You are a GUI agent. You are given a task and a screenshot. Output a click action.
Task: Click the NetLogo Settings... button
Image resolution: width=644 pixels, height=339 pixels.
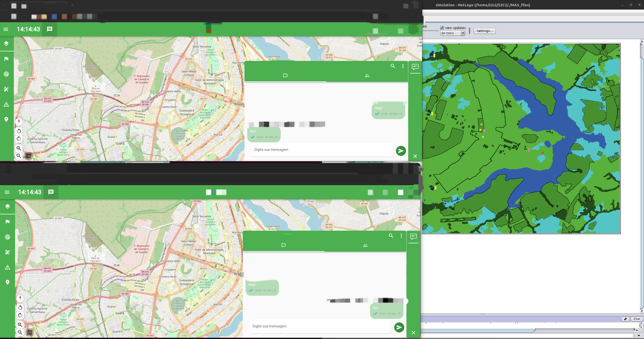point(485,31)
